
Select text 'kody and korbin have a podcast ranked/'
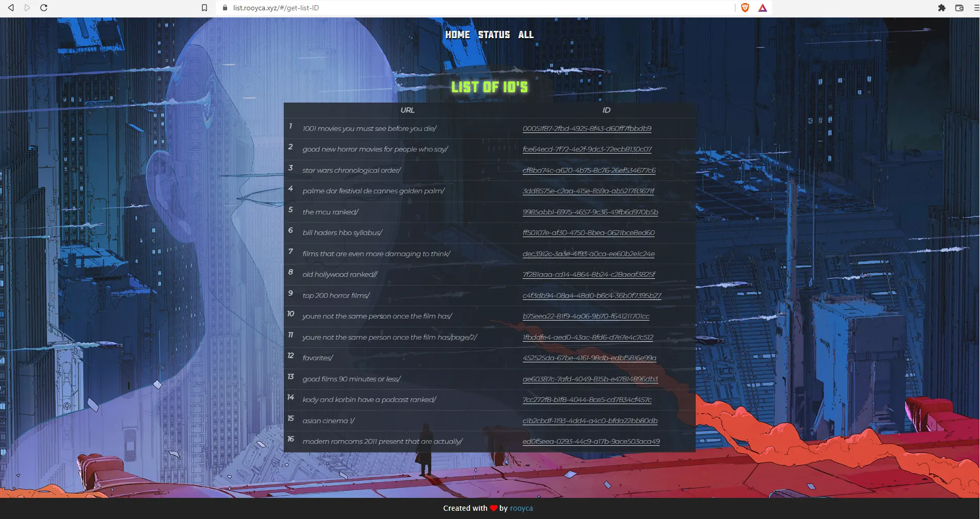[x=369, y=400]
